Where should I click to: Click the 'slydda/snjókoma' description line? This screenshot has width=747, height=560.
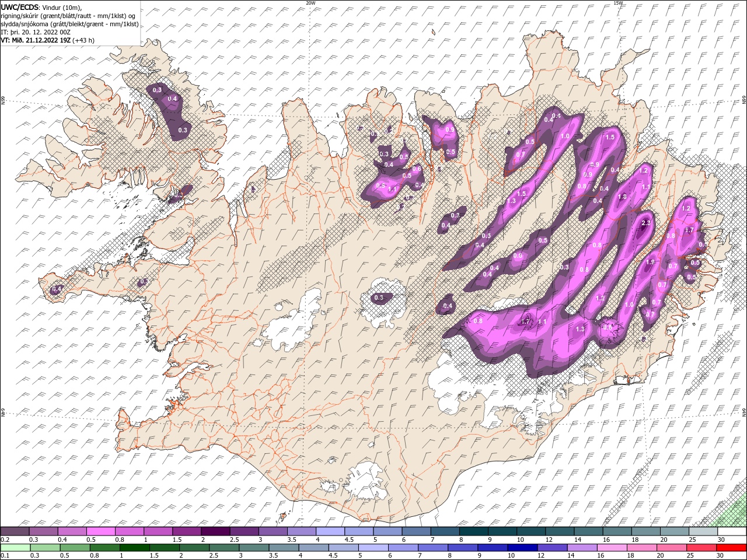pyautogui.click(x=69, y=23)
